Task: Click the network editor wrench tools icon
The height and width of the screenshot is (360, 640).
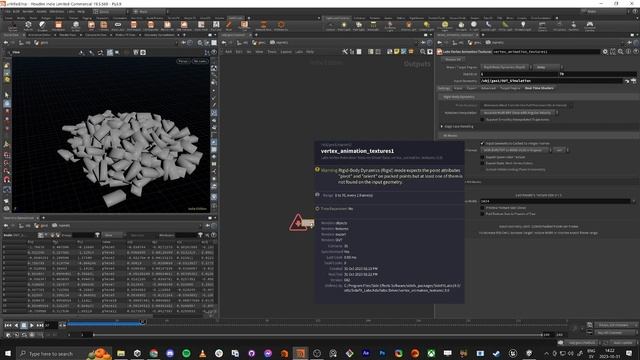Action: tap(345, 52)
